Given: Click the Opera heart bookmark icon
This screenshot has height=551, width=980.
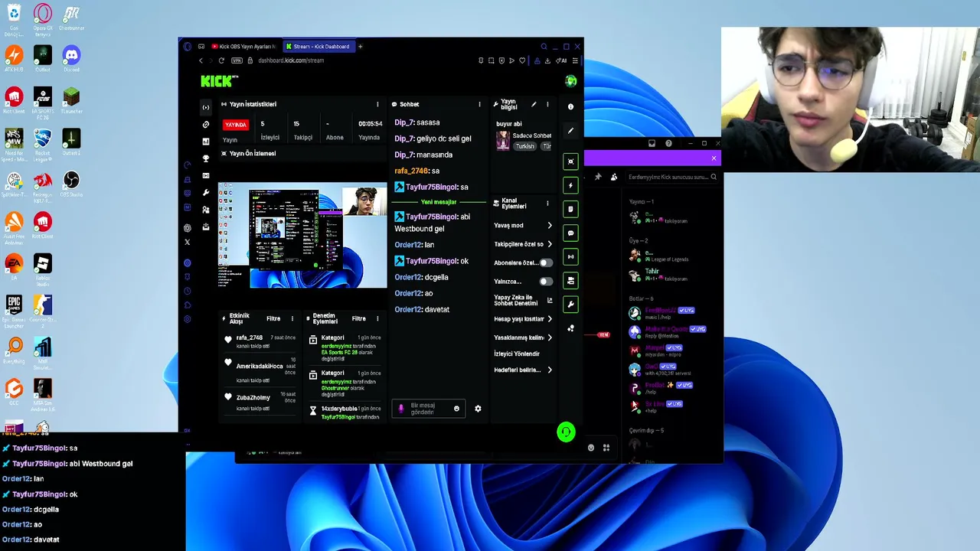Looking at the screenshot, I should (523, 60).
